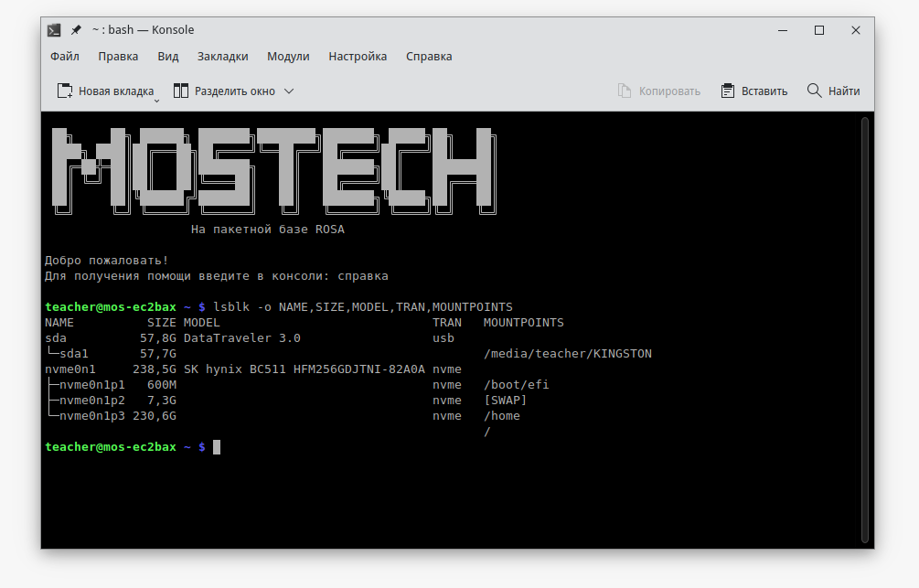Open the Модули menu
This screenshot has width=919, height=588.
(x=288, y=57)
